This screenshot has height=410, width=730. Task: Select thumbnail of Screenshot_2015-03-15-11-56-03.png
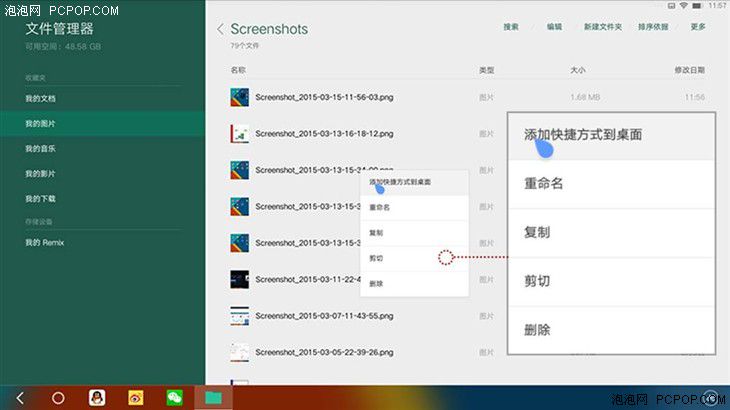pyautogui.click(x=239, y=97)
